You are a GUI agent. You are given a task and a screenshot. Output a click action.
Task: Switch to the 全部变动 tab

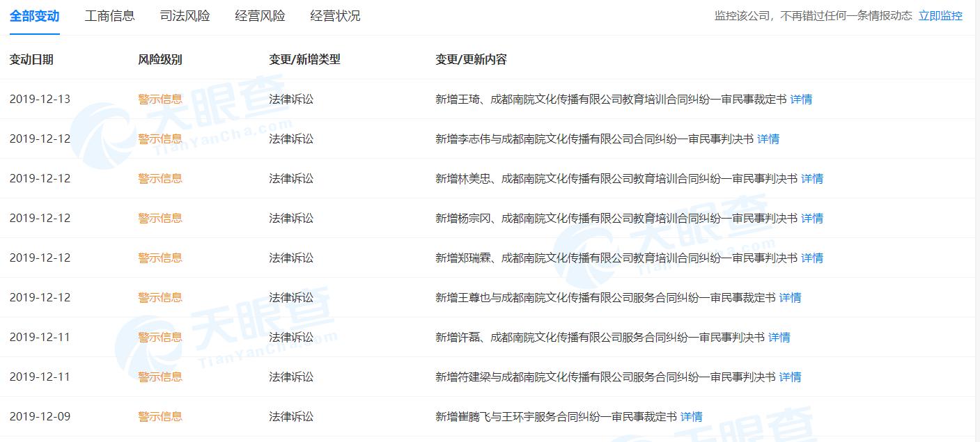pyautogui.click(x=35, y=16)
